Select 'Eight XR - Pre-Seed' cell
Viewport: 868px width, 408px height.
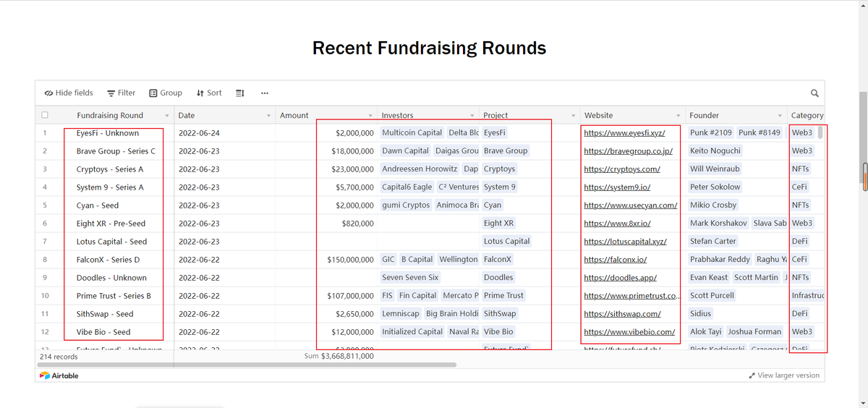[x=111, y=224]
